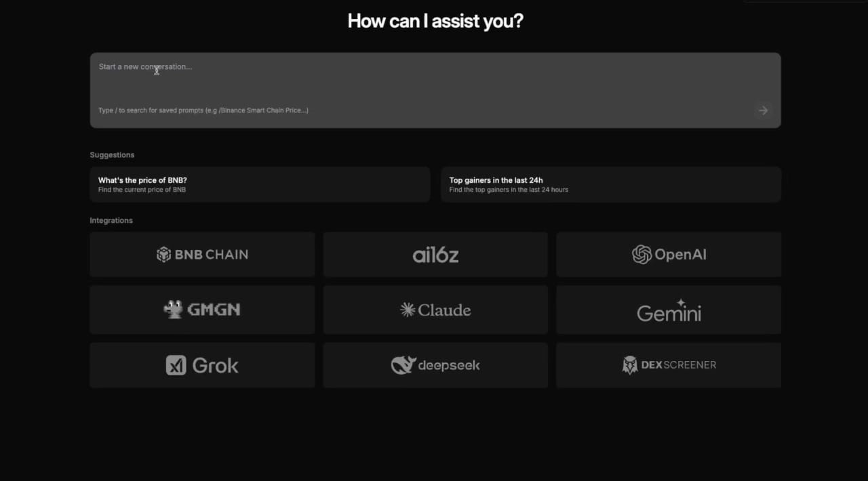Select the OpenAI integration
This screenshot has height=481, width=868.
669,254
